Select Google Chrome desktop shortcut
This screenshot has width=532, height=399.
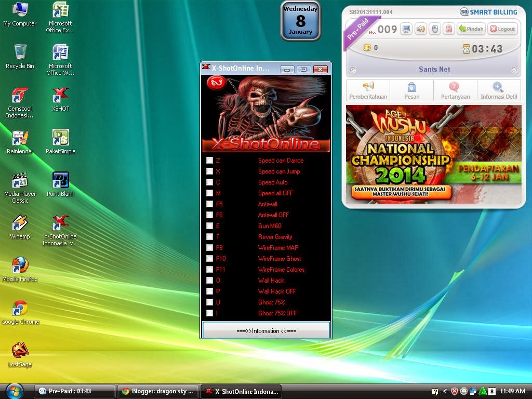click(x=20, y=313)
